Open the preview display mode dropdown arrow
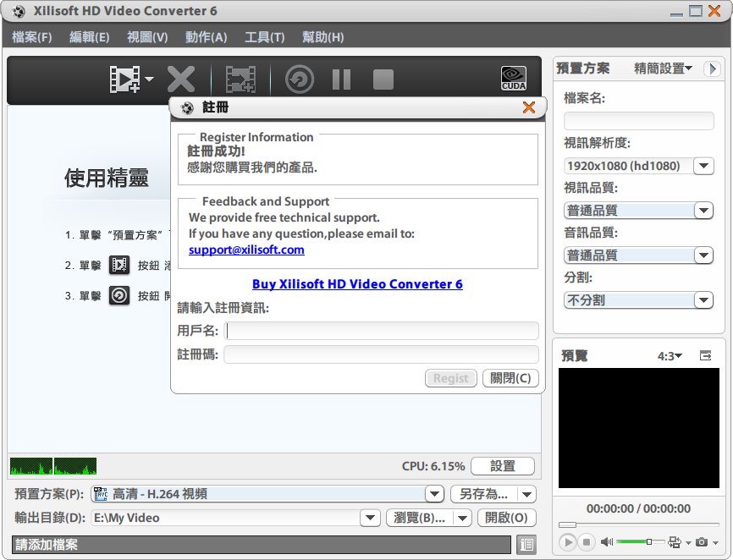733x560 pixels. click(x=688, y=543)
